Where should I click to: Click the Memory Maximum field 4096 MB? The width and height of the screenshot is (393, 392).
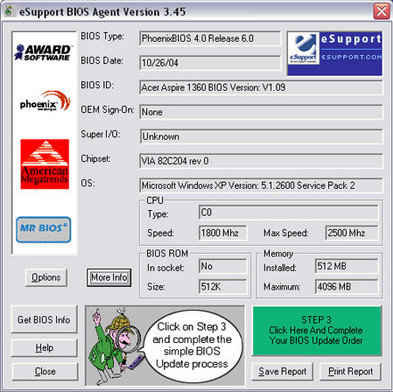pos(347,286)
